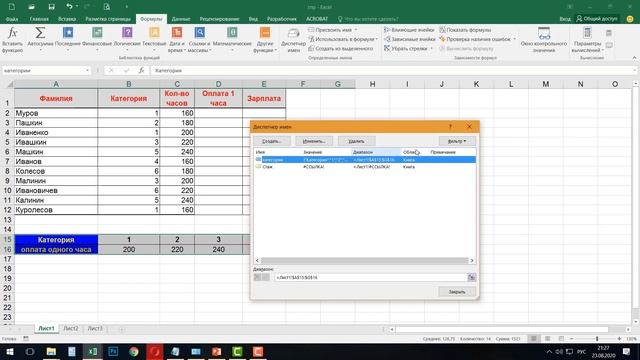This screenshot has width=640, height=360.
Task: Click the Name Manager horizontal scrollbar
Action: tap(364, 260)
